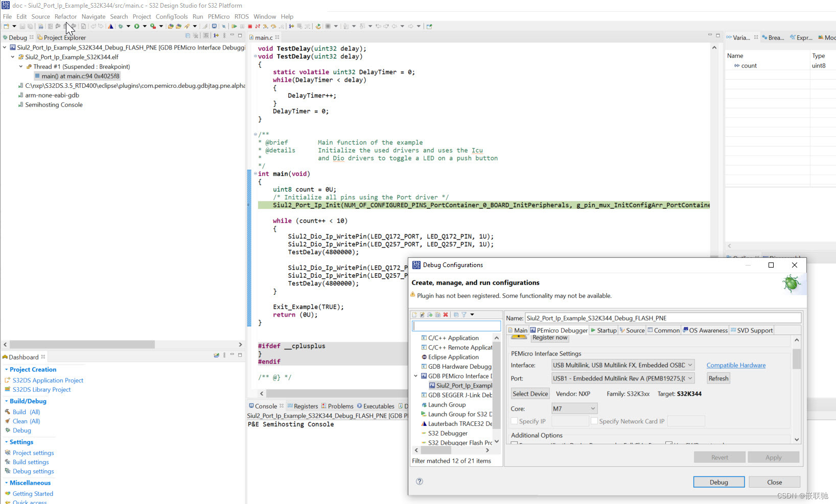
Task: Click the Export launch configuration icon
Action: (x=430, y=315)
